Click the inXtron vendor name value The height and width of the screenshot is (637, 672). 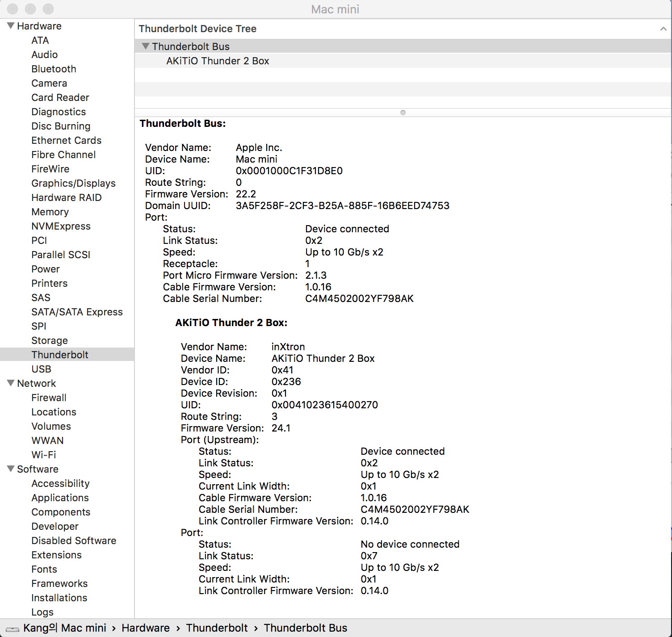pos(288,347)
